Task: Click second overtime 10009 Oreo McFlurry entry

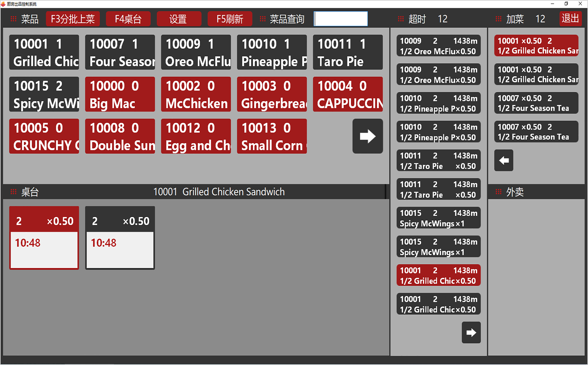Action: click(439, 74)
